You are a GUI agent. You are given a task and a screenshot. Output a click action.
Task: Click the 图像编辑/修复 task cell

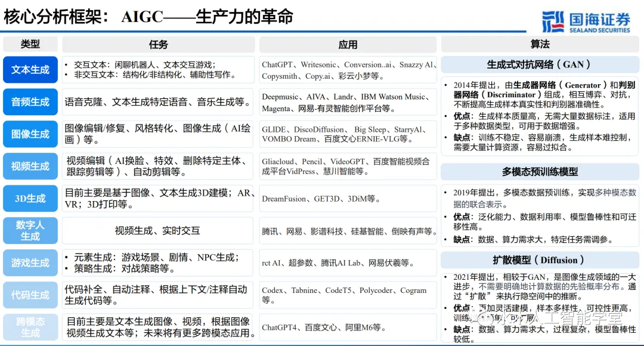click(158, 134)
